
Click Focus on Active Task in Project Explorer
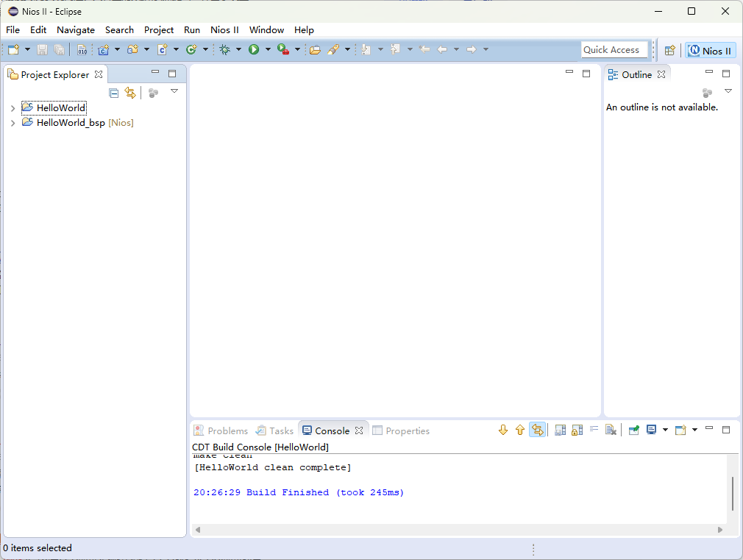[153, 93]
